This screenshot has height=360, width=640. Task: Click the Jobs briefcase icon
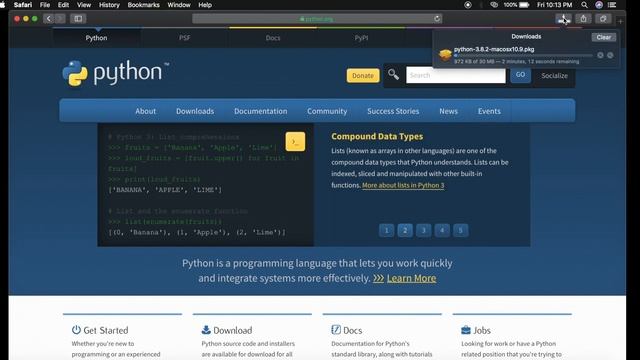pos(466,330)
